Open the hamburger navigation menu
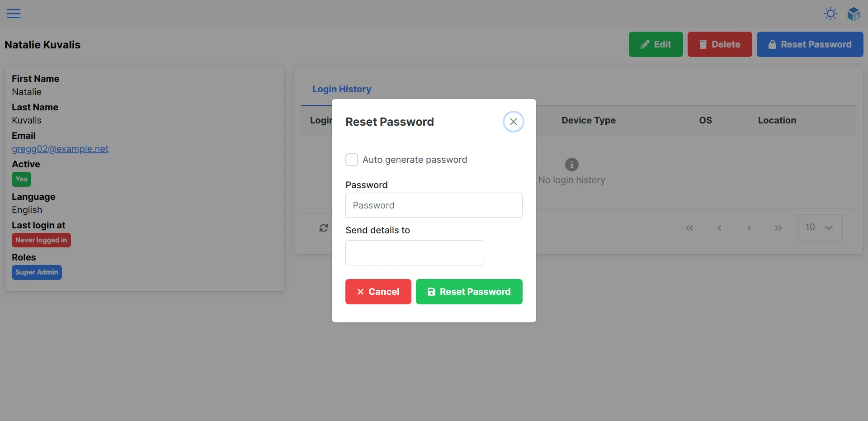This screenshot has height=421, width=868. tap(14, 14)
